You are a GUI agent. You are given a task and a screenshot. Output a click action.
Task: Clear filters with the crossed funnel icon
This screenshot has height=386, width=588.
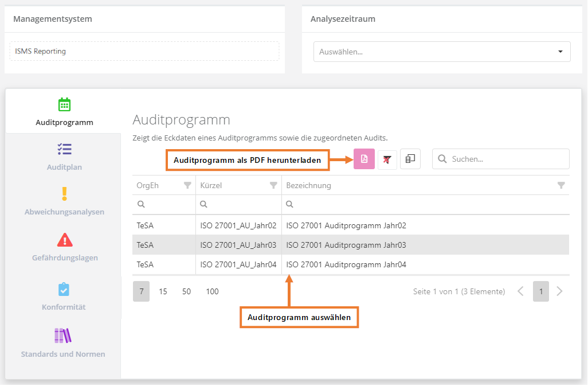[x=387, y=159]
